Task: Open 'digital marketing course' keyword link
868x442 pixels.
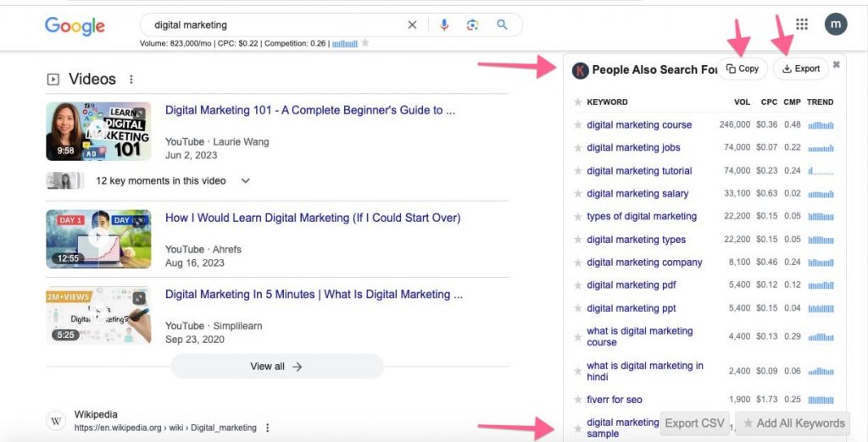Action: coord(639,125)
